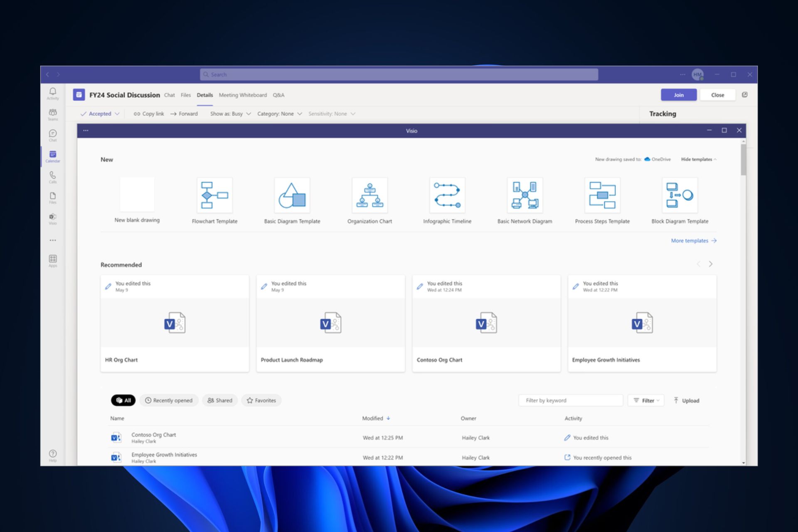
Task: Open the Visio app icon in the sidebar
Action: point(53,219)
